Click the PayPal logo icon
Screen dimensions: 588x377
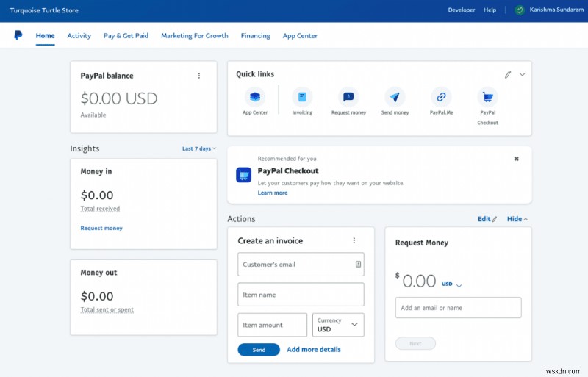coord(18,35)
